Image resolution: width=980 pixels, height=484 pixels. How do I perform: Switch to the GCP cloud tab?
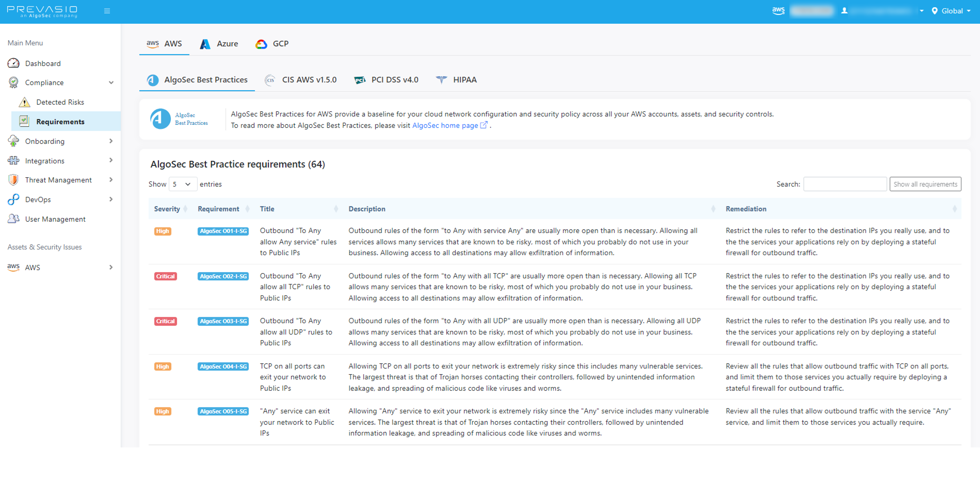coord(272,44)
